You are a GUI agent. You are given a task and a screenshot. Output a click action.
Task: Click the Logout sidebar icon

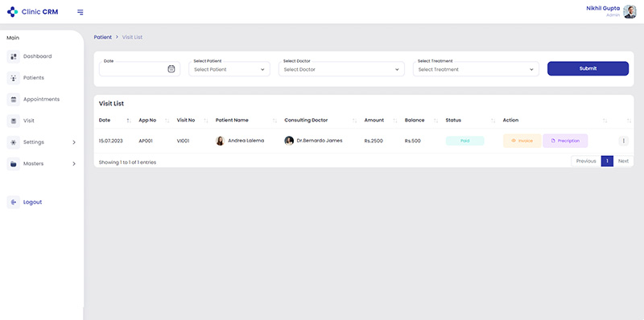[x=13, y=203]
